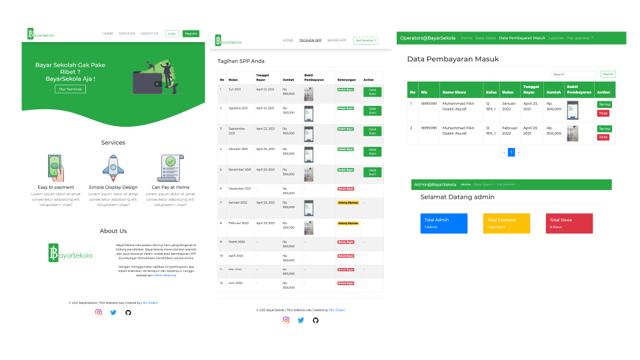Click the BayarSekola logo above Tagihan SPP Anda

(x=228, y=40)
